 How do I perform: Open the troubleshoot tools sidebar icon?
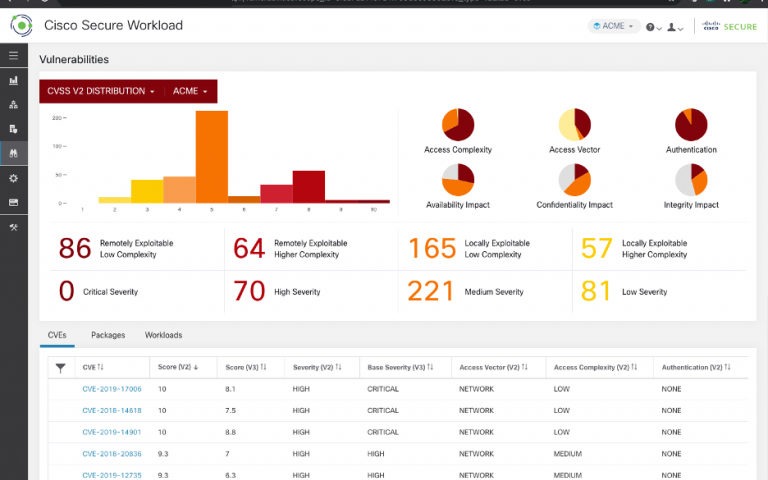click(x=13, y=227)
